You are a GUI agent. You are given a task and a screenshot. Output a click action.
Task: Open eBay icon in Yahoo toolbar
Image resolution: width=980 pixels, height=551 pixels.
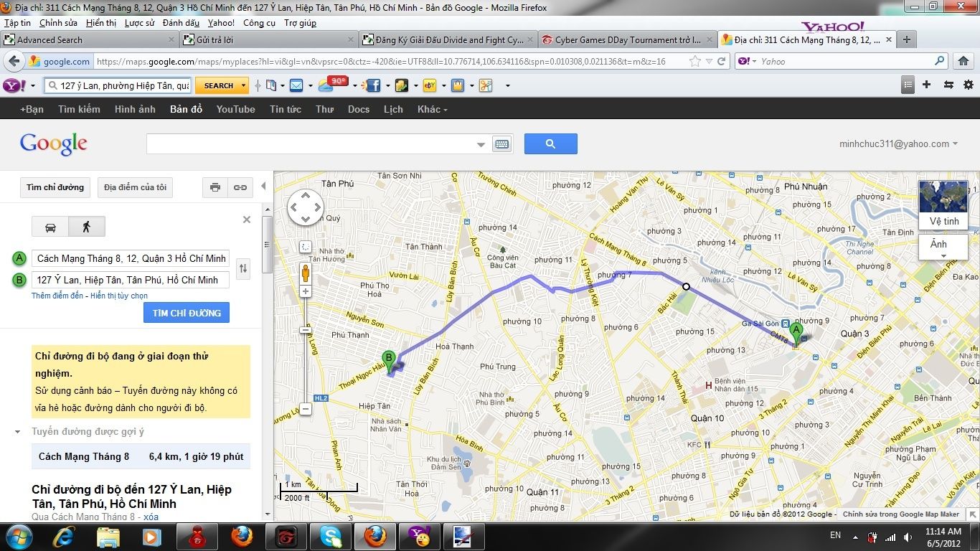click(x=430, y=85)
